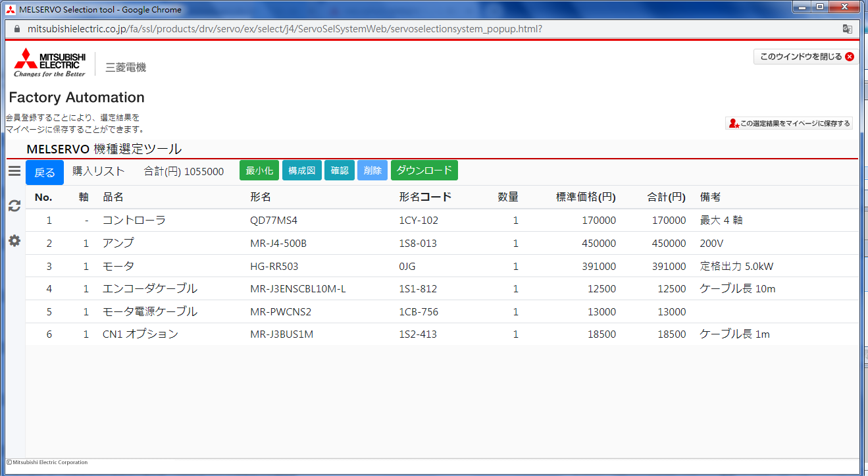
Task: Click the Google Translate icon in address bar
Action: pos(847,29)
